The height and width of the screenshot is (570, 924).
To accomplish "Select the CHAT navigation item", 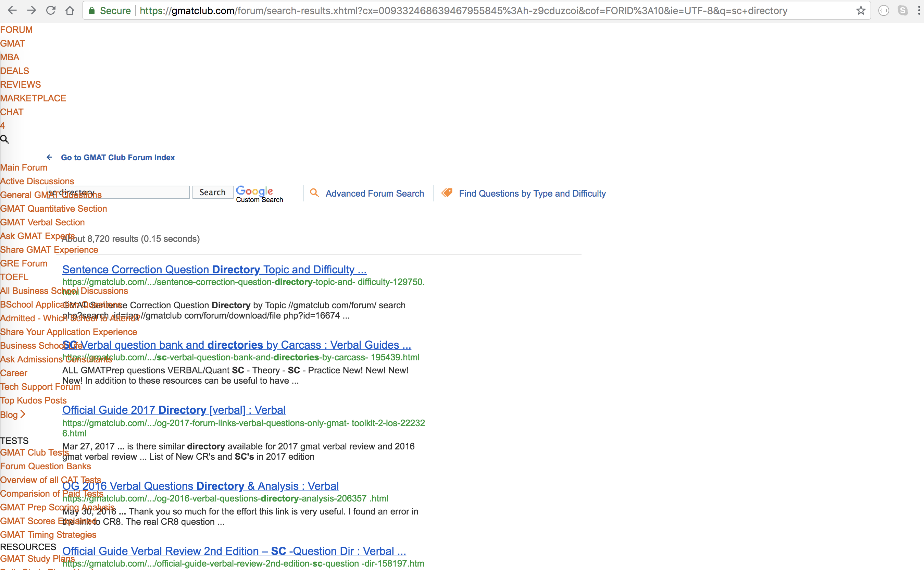I will 12,112.
